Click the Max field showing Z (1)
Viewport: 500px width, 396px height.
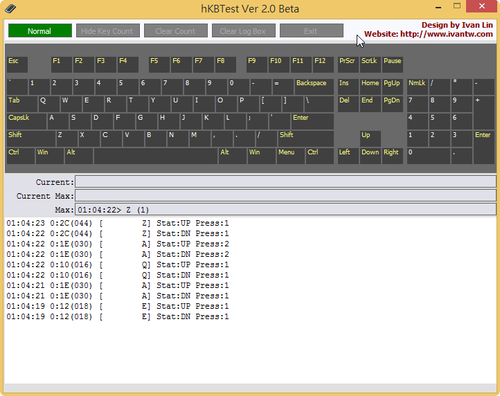[x=286, y=210]
